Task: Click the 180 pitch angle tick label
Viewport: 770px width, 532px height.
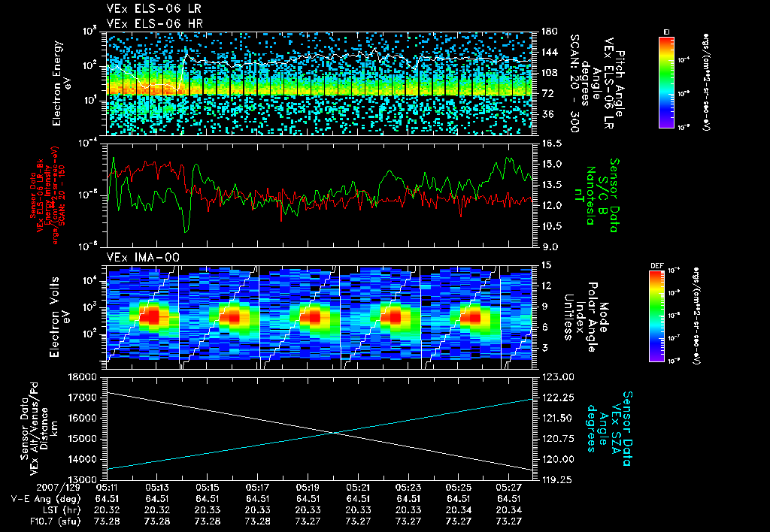Action: tap(549, 32)
